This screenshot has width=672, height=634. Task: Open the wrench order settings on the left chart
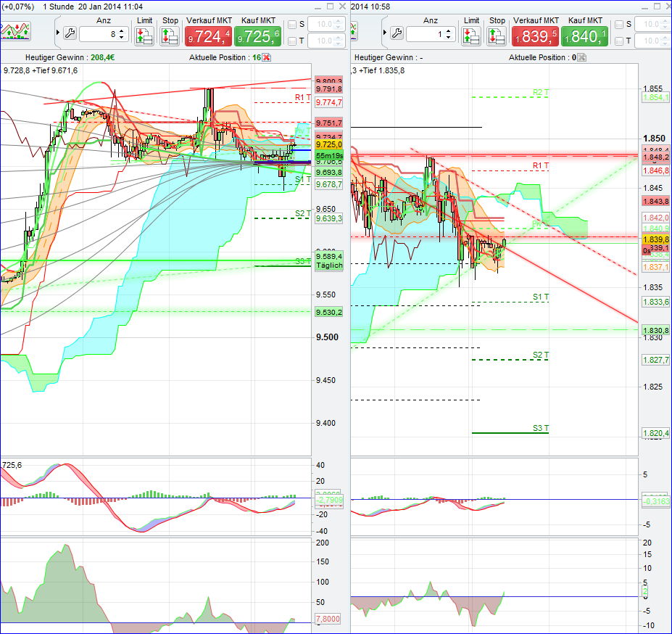70,33
